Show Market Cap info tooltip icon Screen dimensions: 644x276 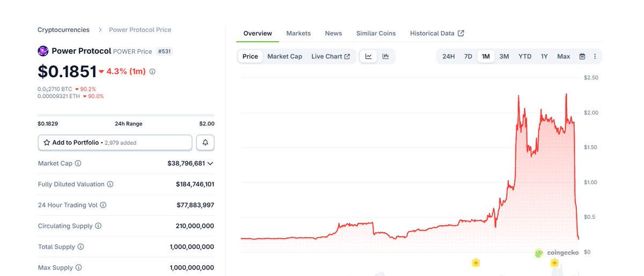click(78, 163)
